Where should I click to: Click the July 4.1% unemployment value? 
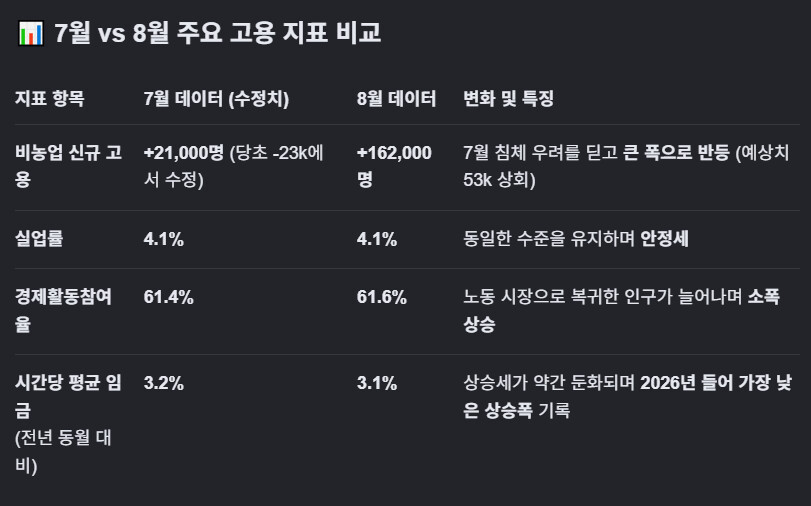point(163,239)
